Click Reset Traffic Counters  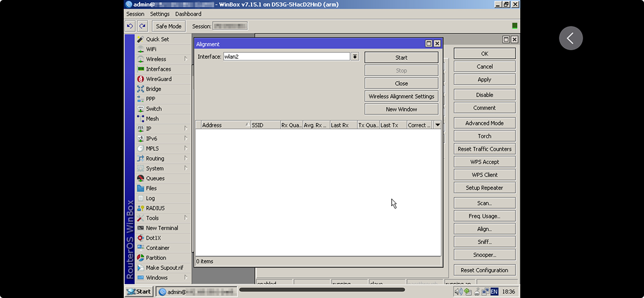coord(484,149)
